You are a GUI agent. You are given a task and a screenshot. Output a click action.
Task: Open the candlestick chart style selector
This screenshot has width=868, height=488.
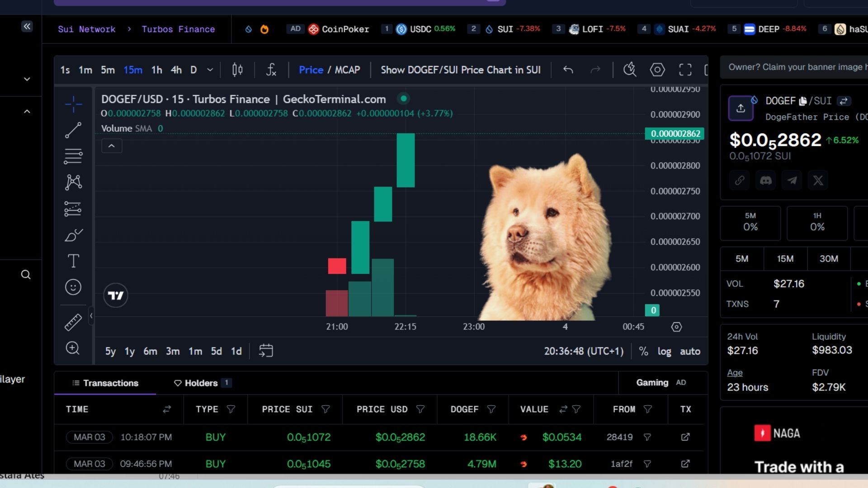(237, 70)
